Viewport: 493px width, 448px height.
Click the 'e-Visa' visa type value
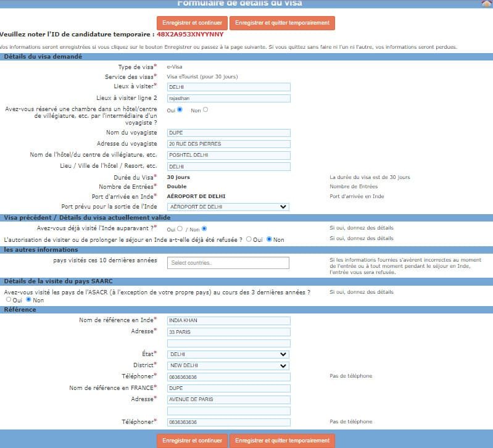(175, 67)
